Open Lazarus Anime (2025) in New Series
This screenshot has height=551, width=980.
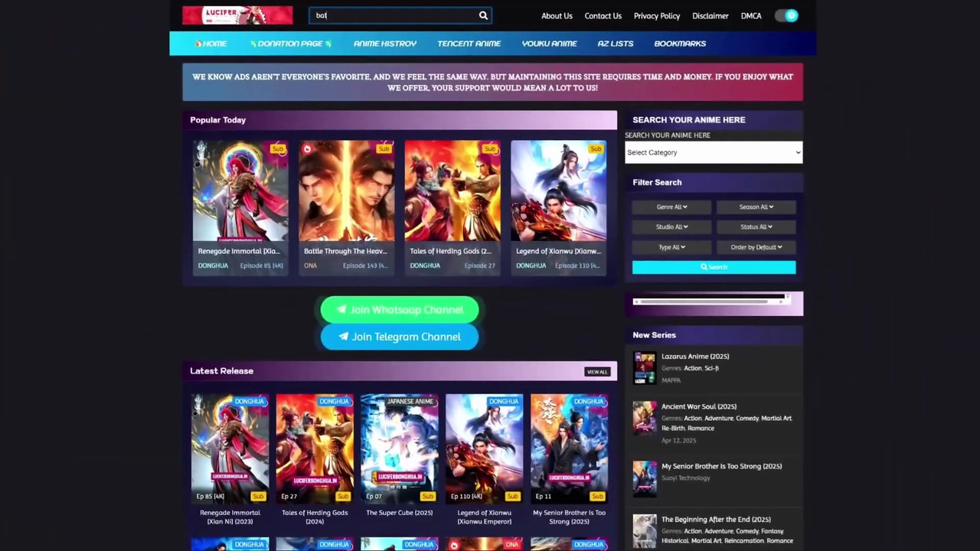click(x=695, y=357)
